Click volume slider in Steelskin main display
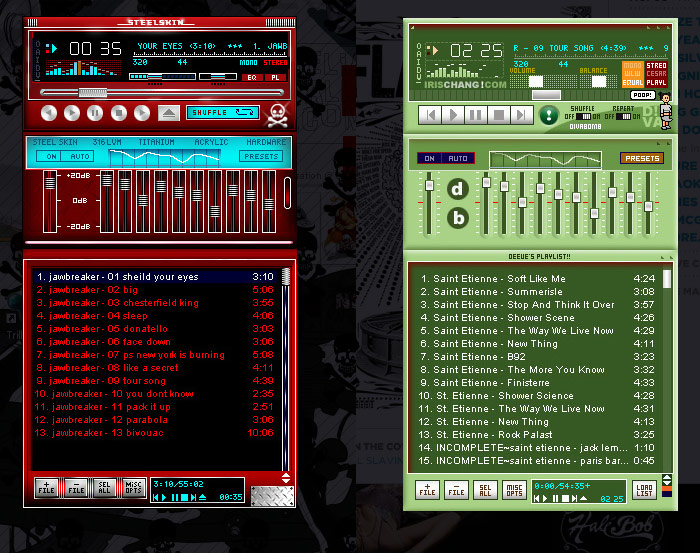 coord(162,77)
